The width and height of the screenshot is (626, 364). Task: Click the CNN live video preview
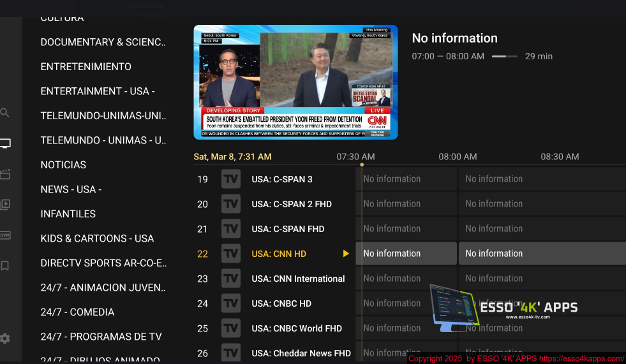coord(295,82)
